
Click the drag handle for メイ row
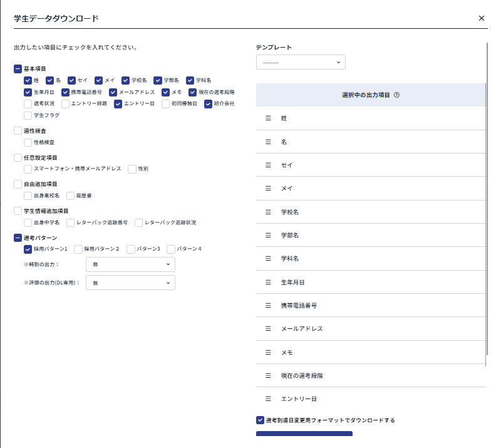pos(268,188)
